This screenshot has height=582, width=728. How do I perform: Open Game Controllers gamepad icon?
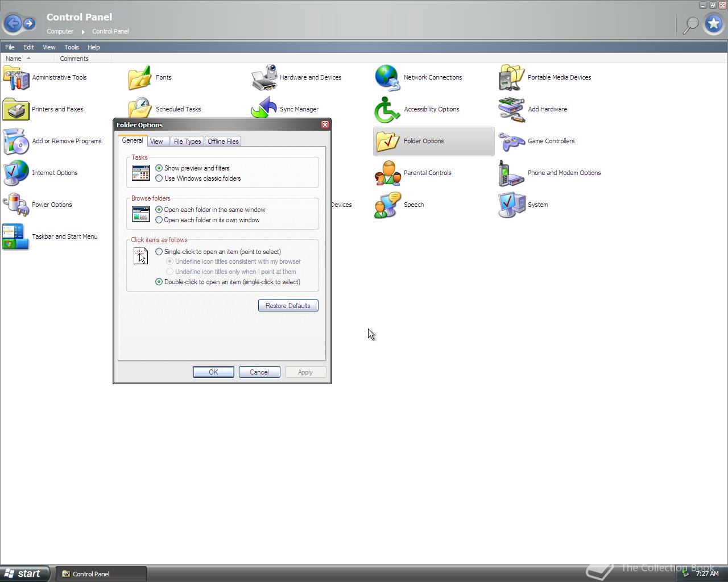click(x=511, y=141)
